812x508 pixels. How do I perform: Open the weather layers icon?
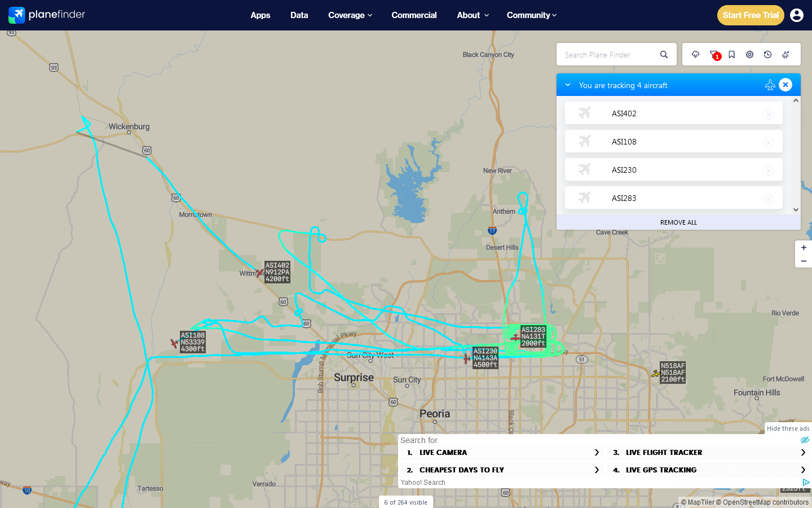(695, 55)
